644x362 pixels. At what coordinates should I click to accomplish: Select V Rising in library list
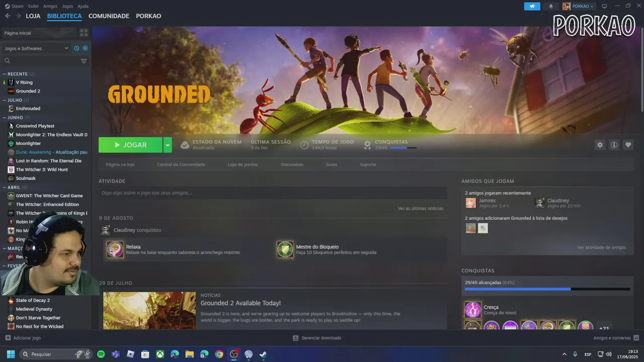click(24, 82)
